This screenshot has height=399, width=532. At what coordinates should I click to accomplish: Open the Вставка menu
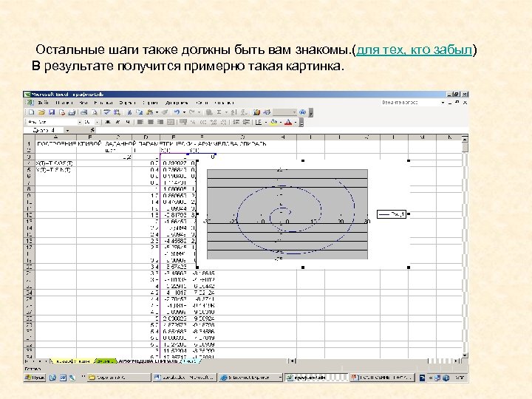click(103, 103)
